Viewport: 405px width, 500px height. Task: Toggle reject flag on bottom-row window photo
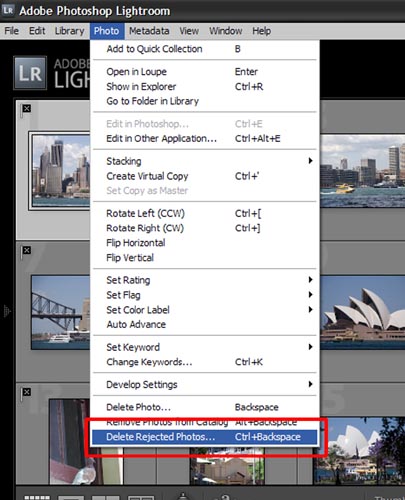pyautogui.click(x=26, y=393)
